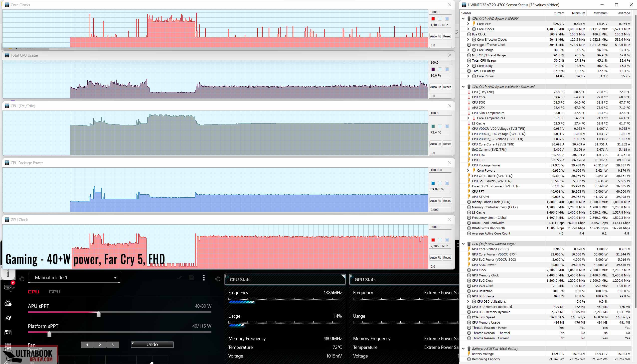637x364 pixels.
Task: Select red graph color swatch in Core Clocks
Action: pyautogui.click(x=433, y=19)
